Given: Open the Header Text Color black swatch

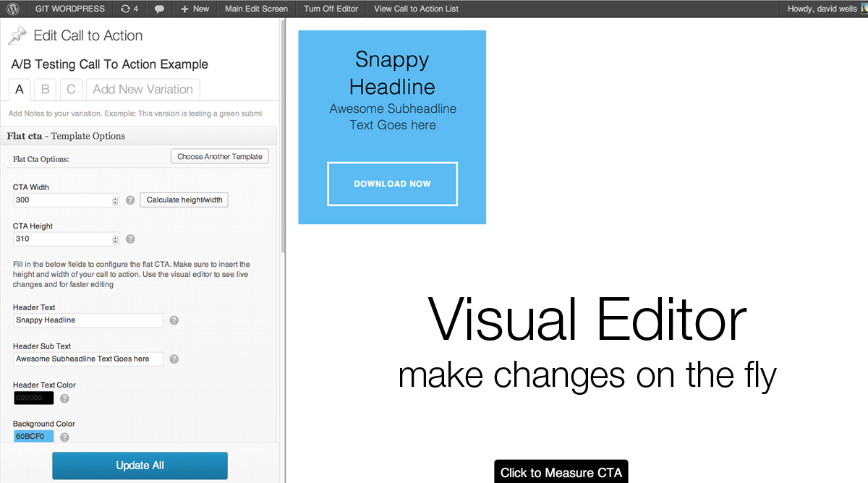Looking at the screenshot, I should pyautogui.click(x=33, y=398).
